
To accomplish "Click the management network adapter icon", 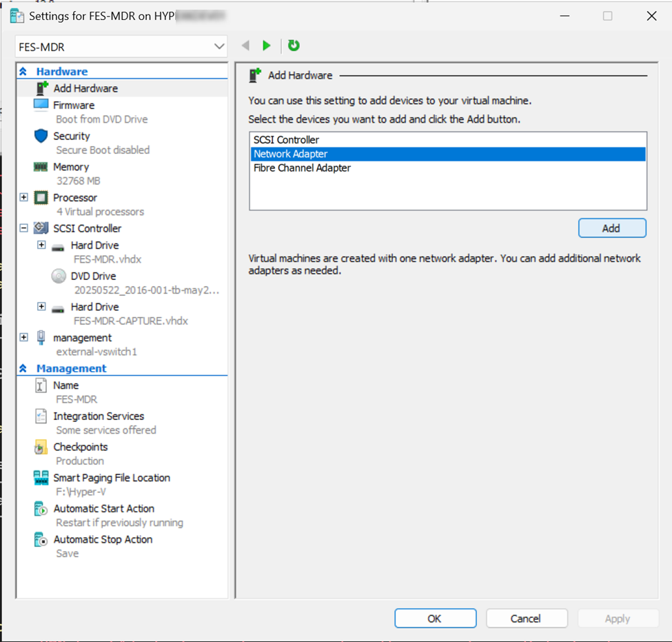I will (41, 338).
